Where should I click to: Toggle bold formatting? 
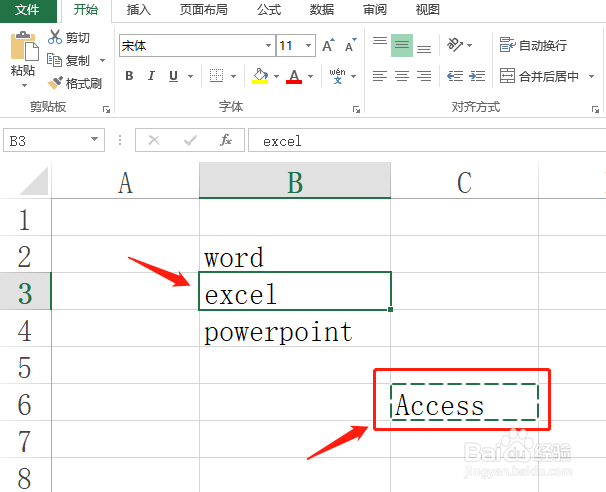click(129, 76)
